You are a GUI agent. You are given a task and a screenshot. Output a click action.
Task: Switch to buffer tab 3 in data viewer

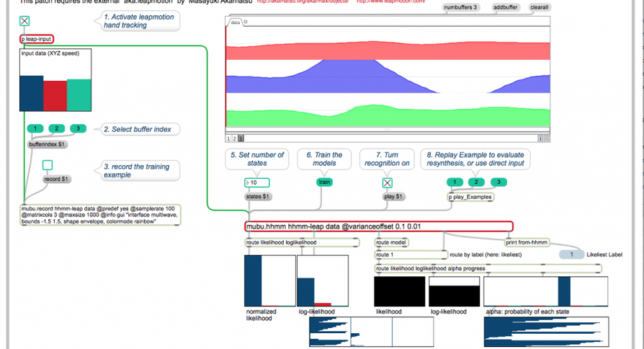coord(241,138)
